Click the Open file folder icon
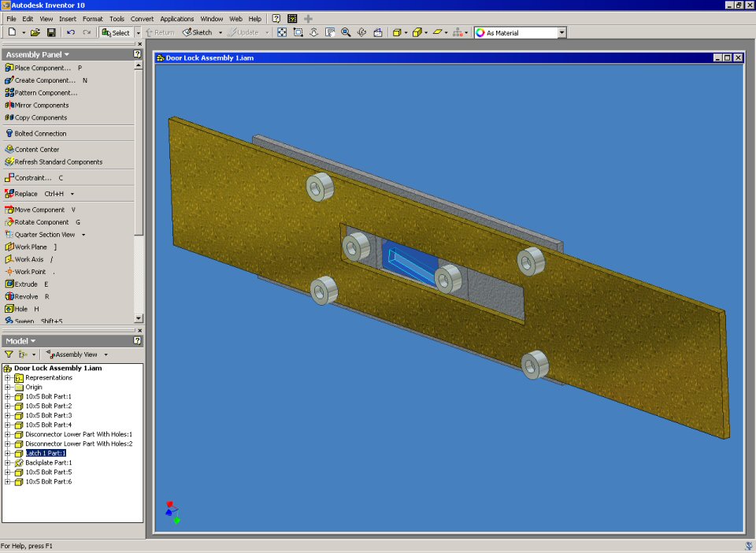The image size is (756, 553). (x=35, y=32)
